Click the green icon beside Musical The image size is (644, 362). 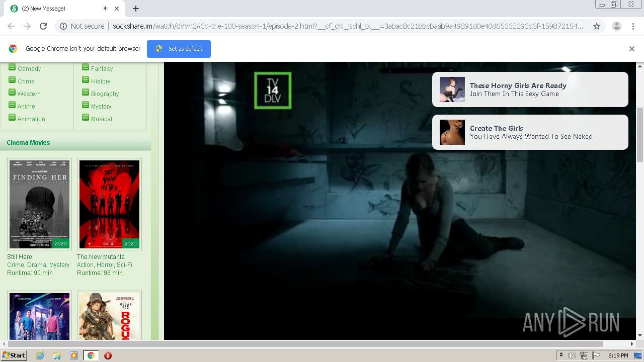(86, 118)
